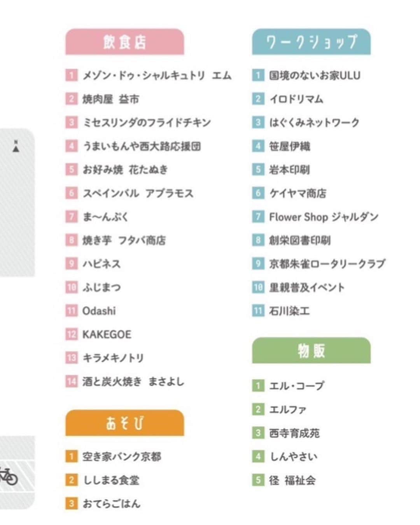Select 京都朱雀ロータリークラブ entry

[x=327, y=264]
